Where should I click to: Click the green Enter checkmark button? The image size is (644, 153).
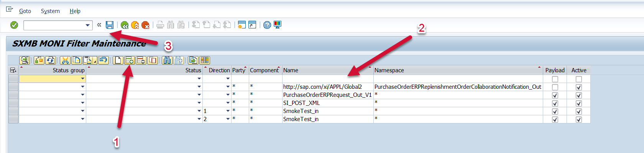(x=14, y=25)
